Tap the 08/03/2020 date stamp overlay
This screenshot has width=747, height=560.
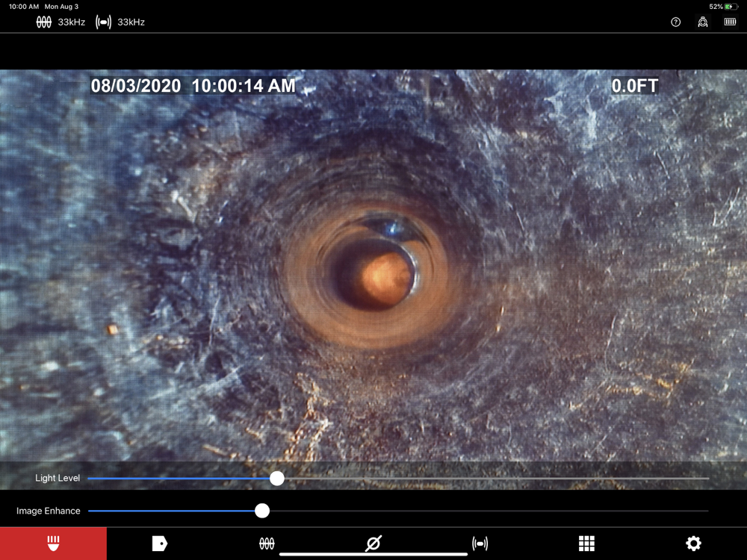136,86
